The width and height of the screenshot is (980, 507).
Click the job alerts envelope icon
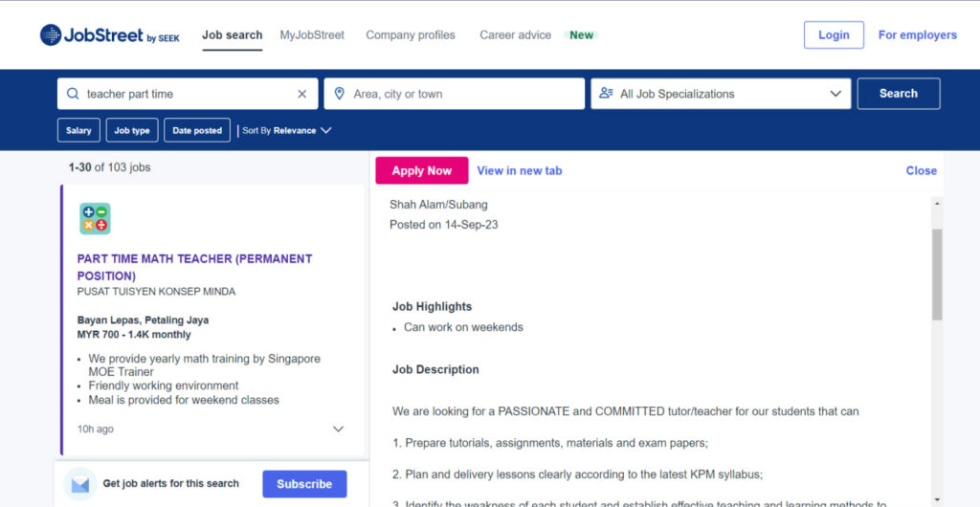[x=80, y=484]
